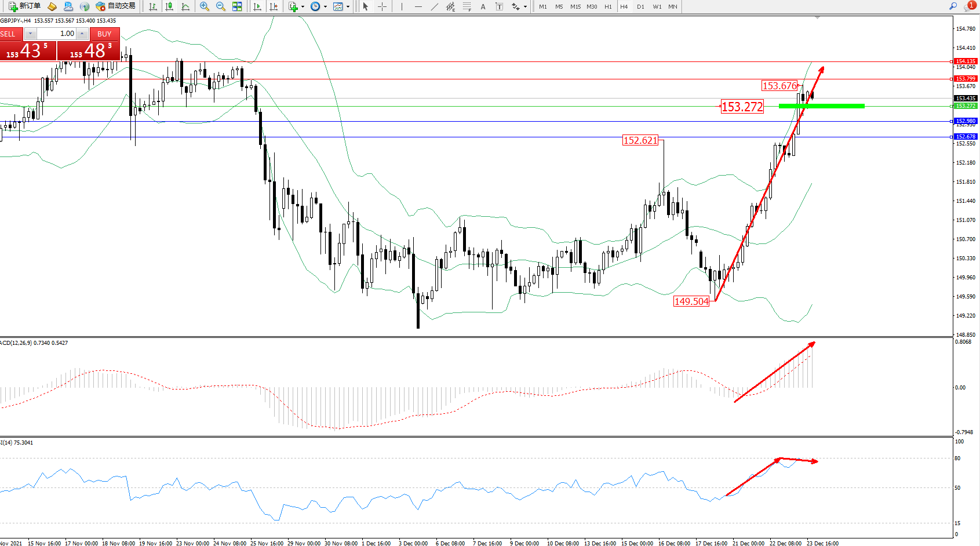Open the search magnifier
This screenshot has height=546, width=980.
(x=953, y=6)
